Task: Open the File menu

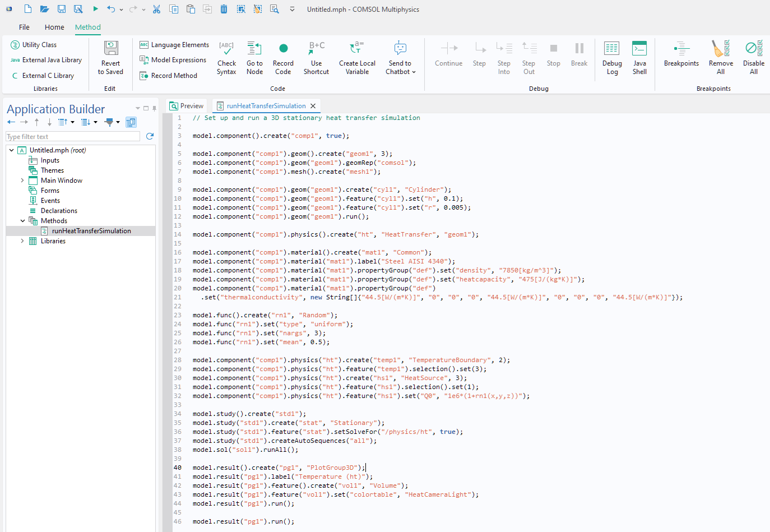Action: coord(24,27)
